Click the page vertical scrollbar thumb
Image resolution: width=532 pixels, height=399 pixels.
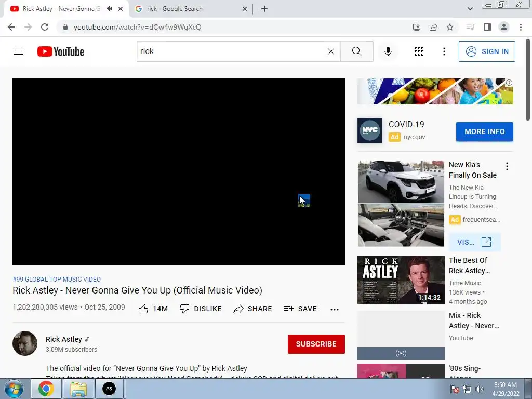pyautogui.click(x=528, y=79)
